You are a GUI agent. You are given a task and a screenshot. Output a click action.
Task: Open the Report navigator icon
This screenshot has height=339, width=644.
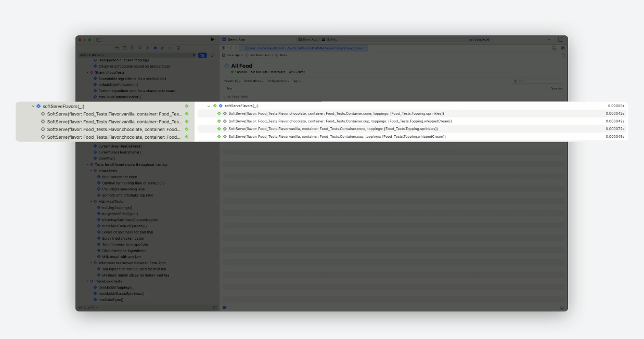click(x=178, y=48)
